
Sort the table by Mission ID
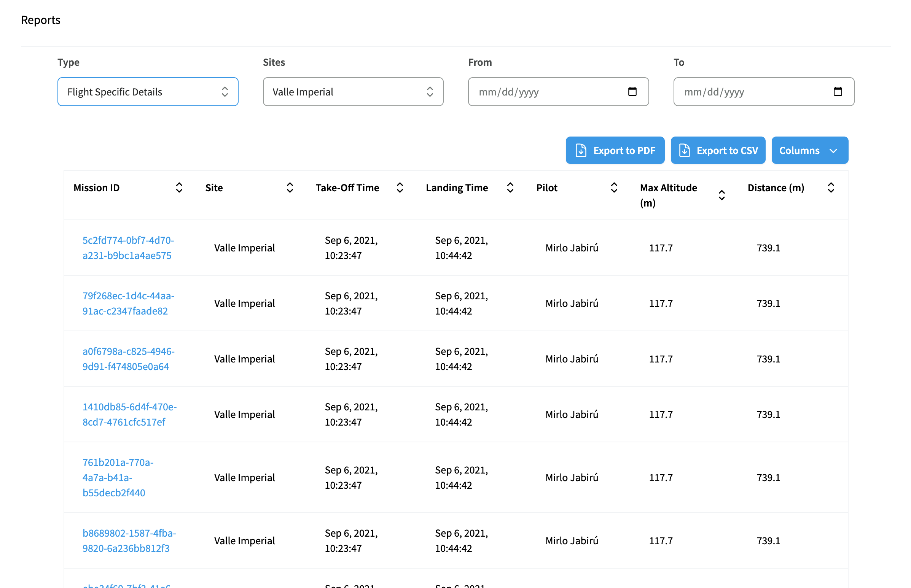pos(179,188)
